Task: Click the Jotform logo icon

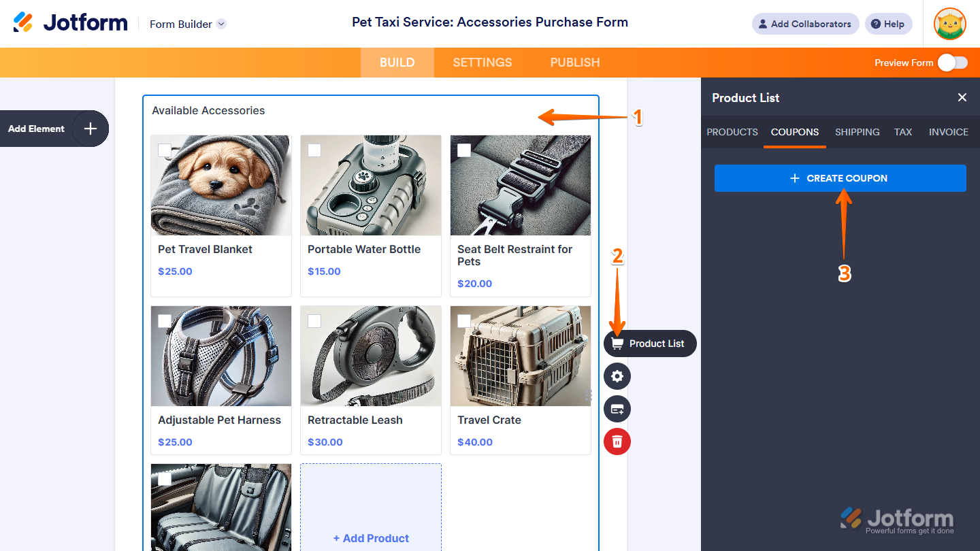Action: click(23, 22)
